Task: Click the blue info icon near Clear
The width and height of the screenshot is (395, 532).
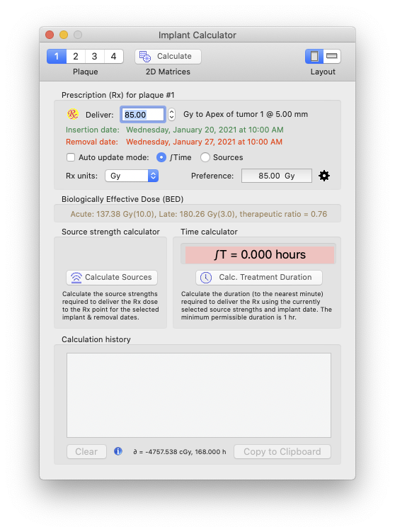Action: coord(118,451)
